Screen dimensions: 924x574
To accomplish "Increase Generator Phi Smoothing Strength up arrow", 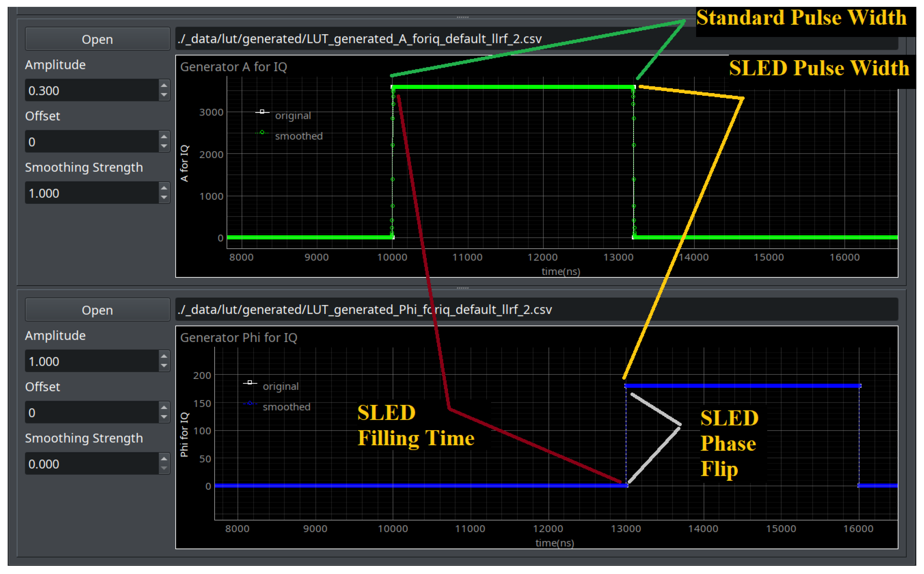I will tap(164, 459).
